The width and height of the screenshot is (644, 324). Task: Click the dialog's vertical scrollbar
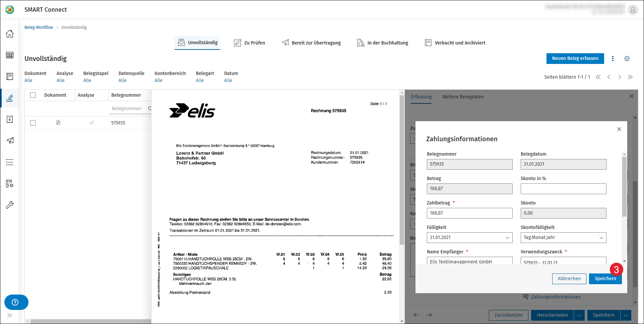click(624, 187)
